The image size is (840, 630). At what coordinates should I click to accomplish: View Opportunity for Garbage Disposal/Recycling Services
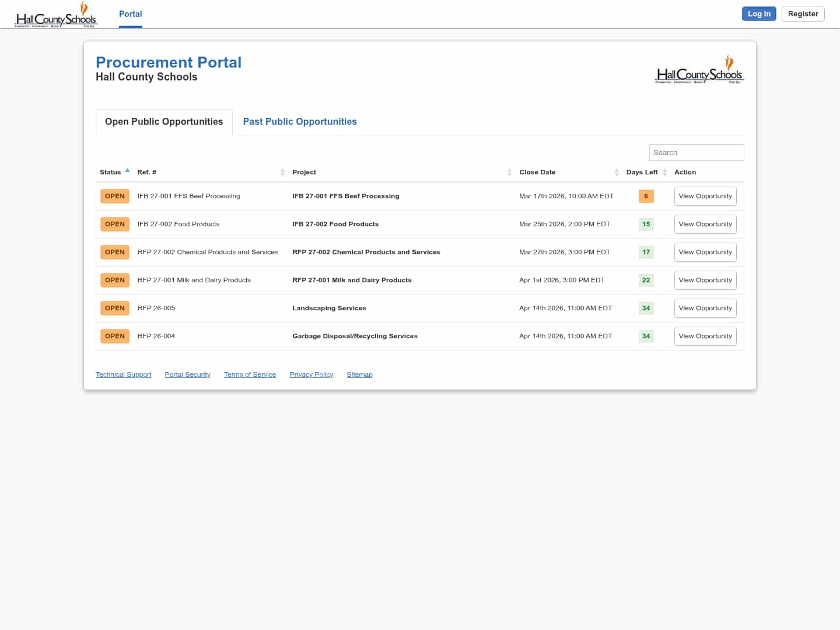click(705, 336)
